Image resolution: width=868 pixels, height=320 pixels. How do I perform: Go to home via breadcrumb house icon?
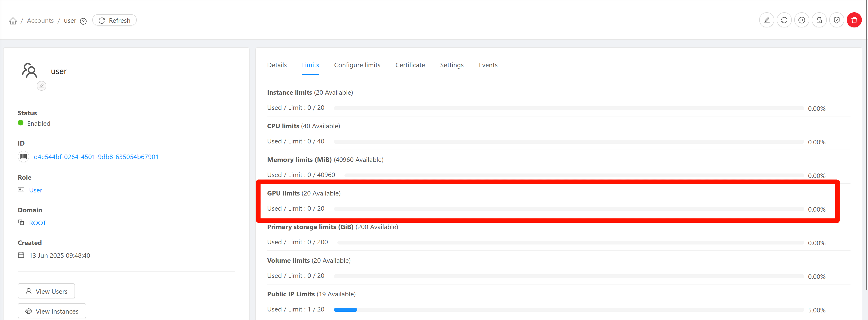click(x=13, y=21)
